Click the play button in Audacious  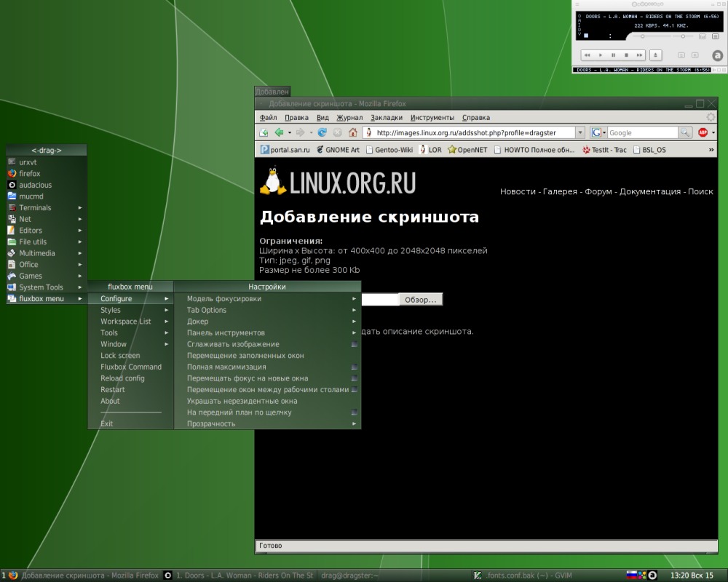(x=601, y=55)
